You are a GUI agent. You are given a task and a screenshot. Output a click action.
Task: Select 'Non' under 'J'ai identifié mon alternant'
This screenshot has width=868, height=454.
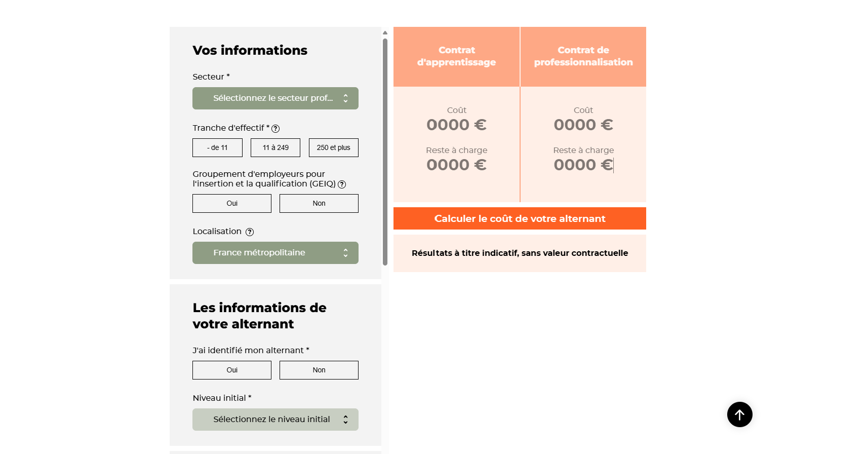click(319, 370)
